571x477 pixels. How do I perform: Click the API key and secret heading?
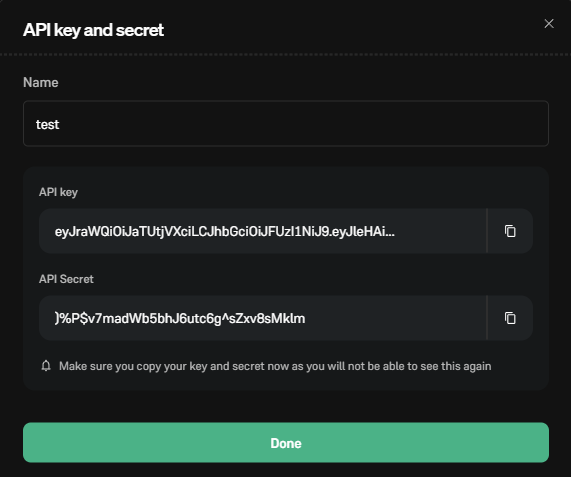coord(93,30)
